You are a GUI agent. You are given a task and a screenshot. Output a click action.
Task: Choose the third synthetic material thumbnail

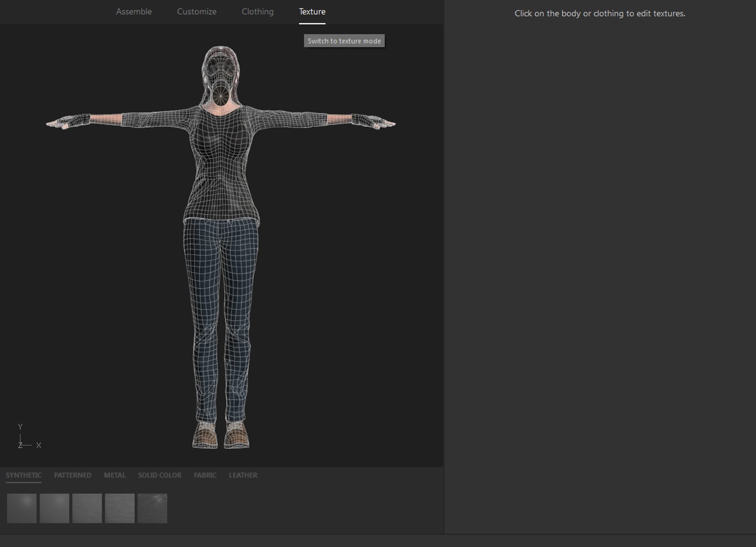[87, 508]
